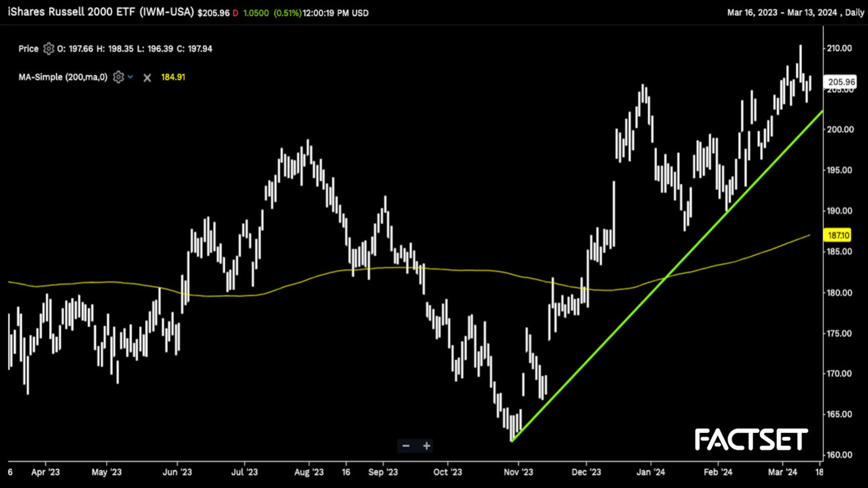Image resolution: width=868 pixels, height=488 pixels.
Task: Click the 210.00 price axis label
Action: click(x=839, y=48)
